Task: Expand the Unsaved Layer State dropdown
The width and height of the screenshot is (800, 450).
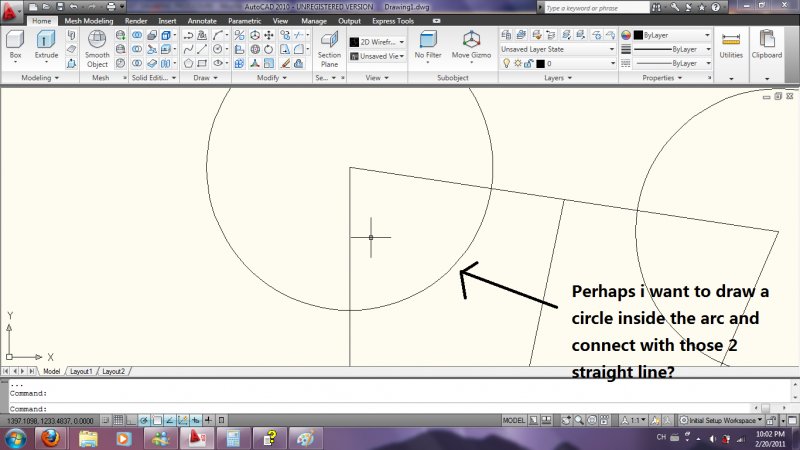Action: tap(556, 48)
